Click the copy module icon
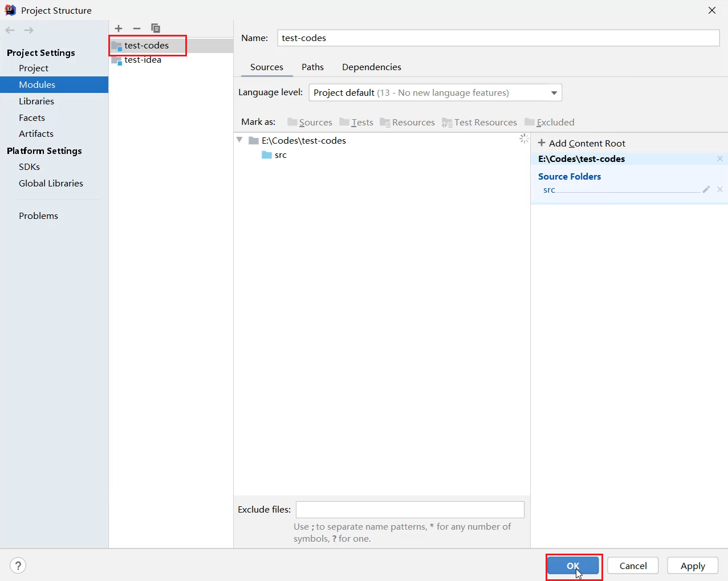The width and height of the screenshot is (728, 581). (155, 29)
